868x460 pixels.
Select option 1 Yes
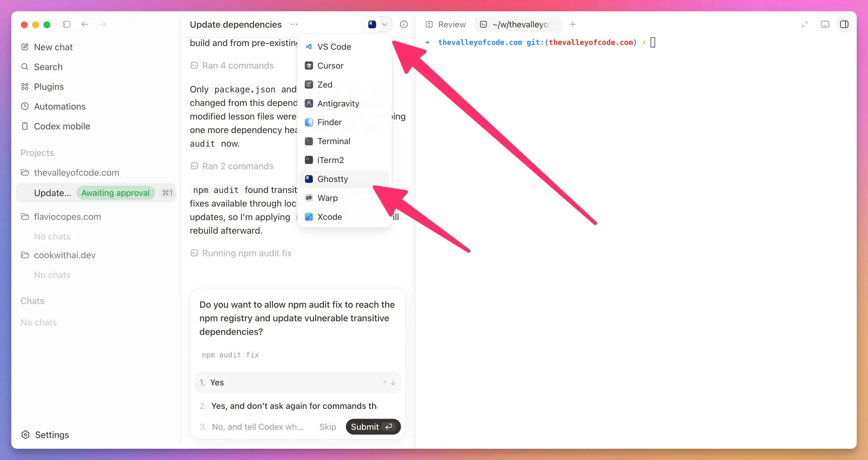298,383
